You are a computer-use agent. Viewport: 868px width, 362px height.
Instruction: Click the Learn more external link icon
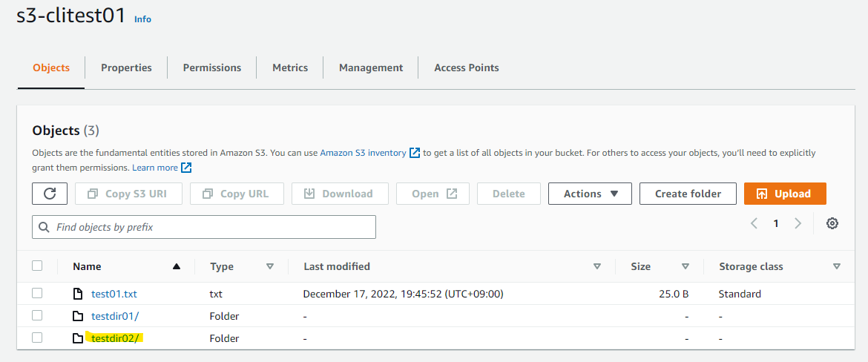(186, 167)
